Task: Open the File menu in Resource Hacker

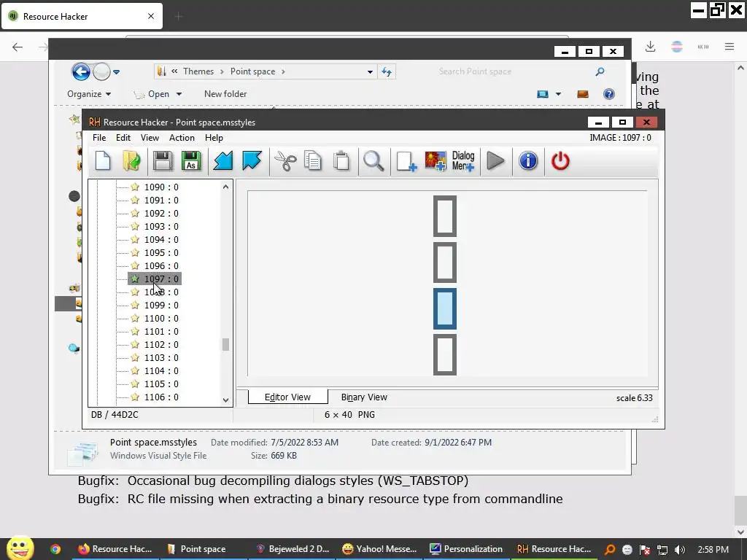Action: tap(99, 138)
